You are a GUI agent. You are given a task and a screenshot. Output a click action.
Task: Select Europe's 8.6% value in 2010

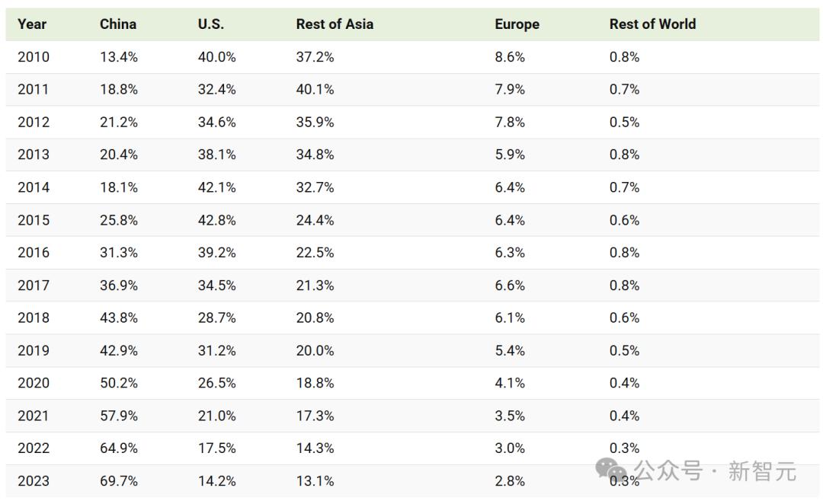(510, 56)
